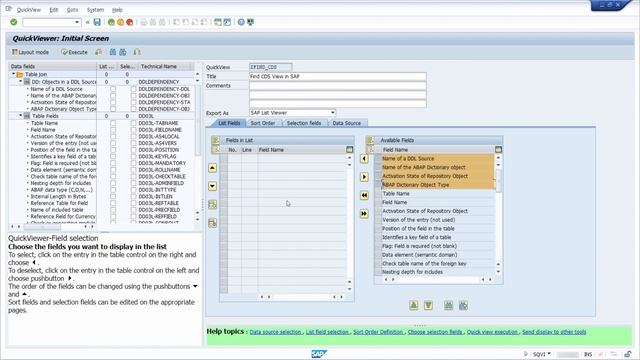Tick selection checkbox for DD03L-FIELDNAME
The height and width of the screenshot is (360, 640).
(133, 130)
